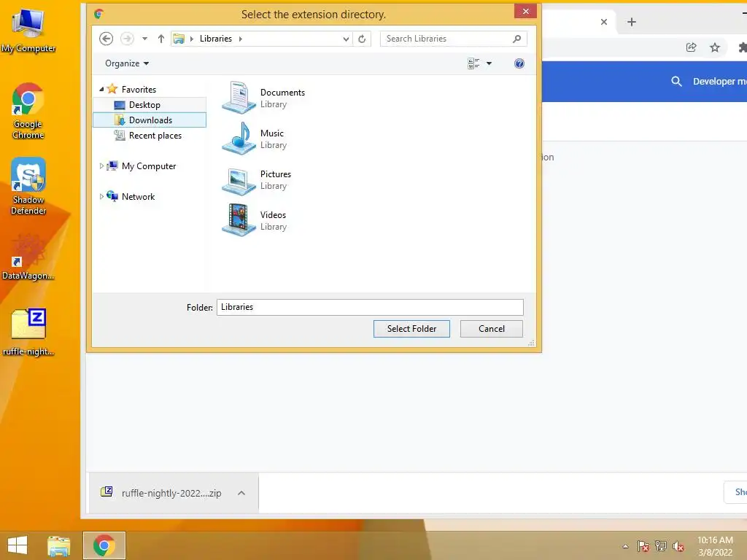Bookmark this page with the star icon

[715, 47]
